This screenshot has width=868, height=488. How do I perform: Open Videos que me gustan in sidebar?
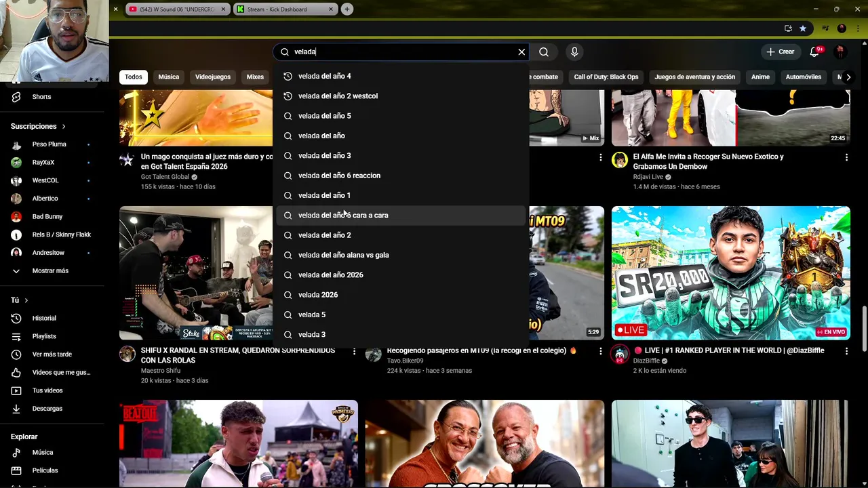[x=52, y=372]
